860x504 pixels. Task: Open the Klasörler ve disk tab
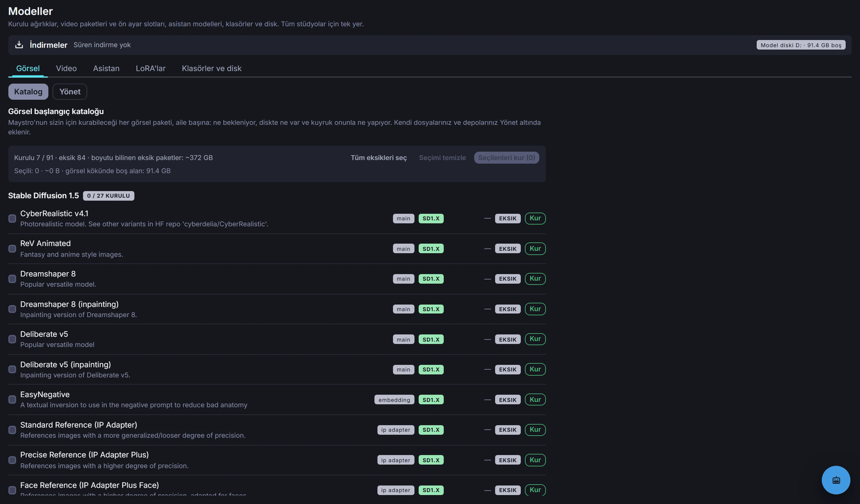click(x=212, y=68)
